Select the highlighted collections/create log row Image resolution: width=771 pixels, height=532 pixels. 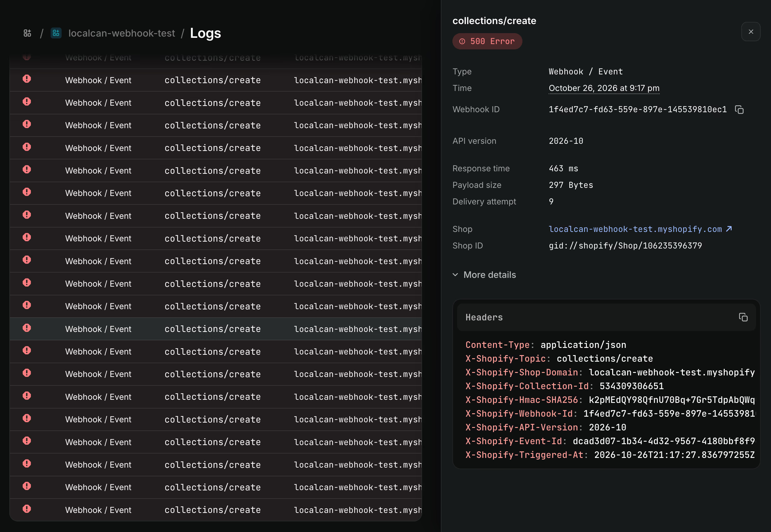coord(216,329)
